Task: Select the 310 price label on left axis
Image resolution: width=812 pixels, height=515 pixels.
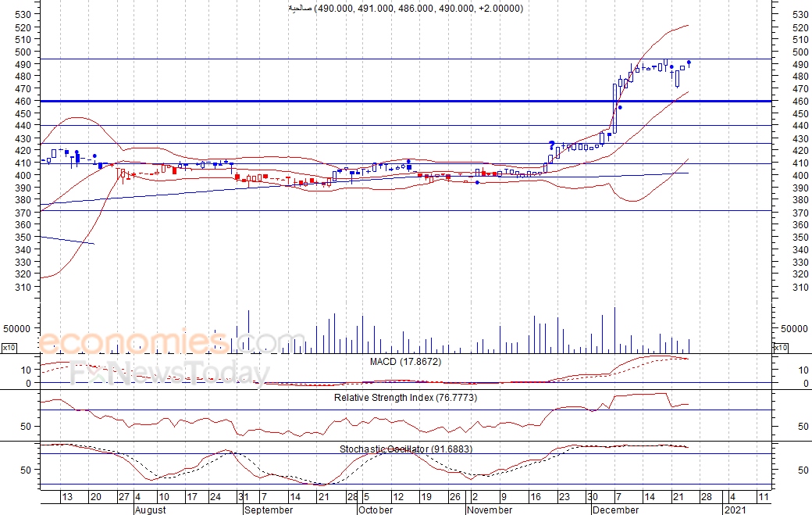Action: 23,287
